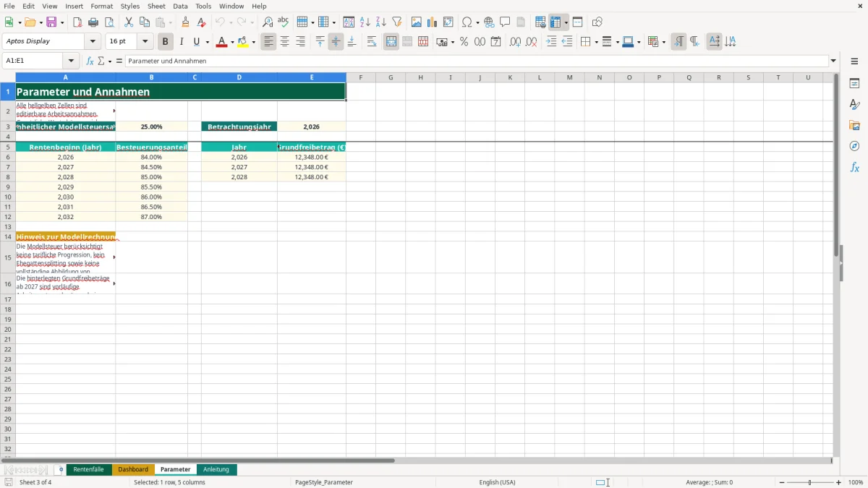The image size is (868, 488).
Task: Toggle Bold formatting
Action: click(166, 42)
